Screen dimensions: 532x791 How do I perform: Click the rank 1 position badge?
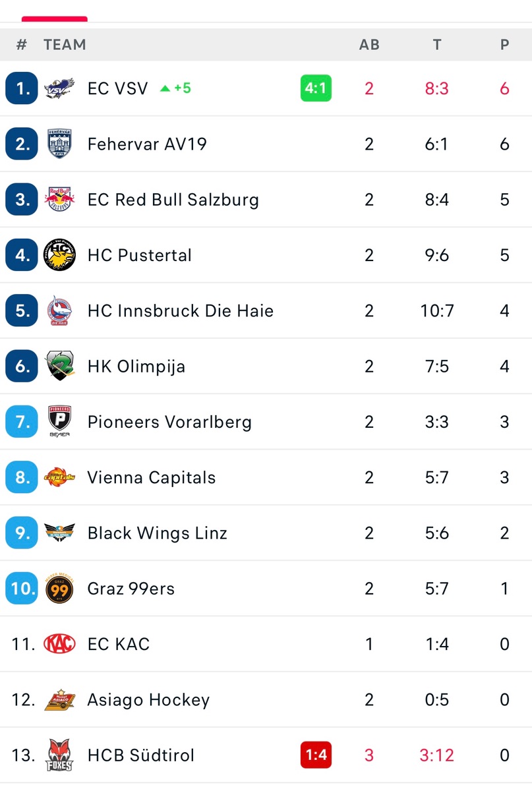22,88
